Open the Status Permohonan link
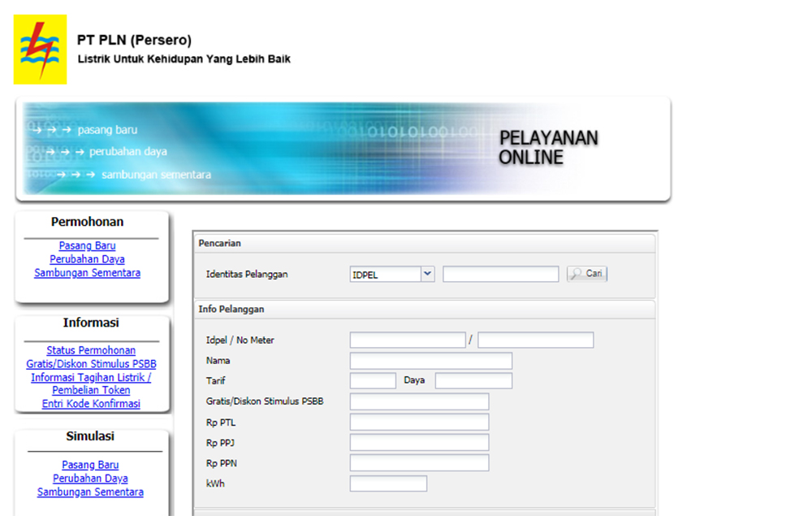The width and height of the screenshot is (812, 516). point(91,350)
